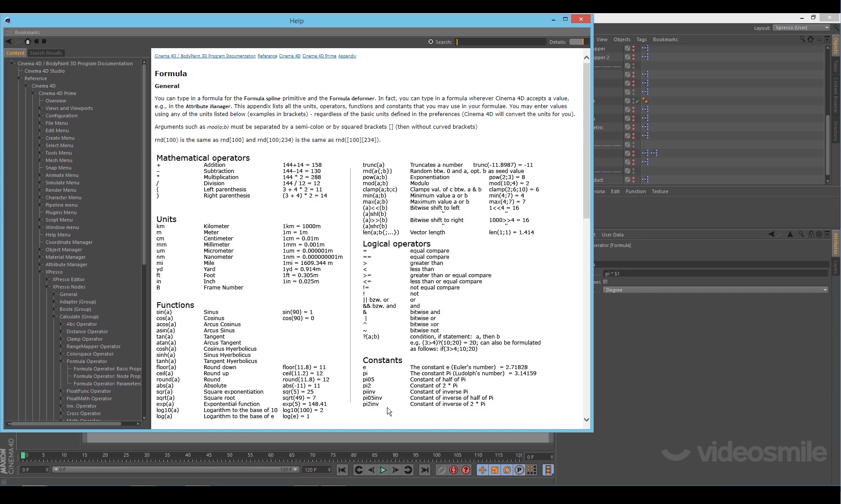Collapse Reference tree node

20,78
